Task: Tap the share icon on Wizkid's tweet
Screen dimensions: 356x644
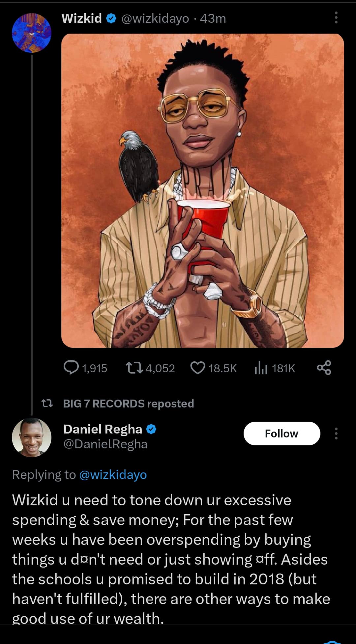Action: pos(324,368)
